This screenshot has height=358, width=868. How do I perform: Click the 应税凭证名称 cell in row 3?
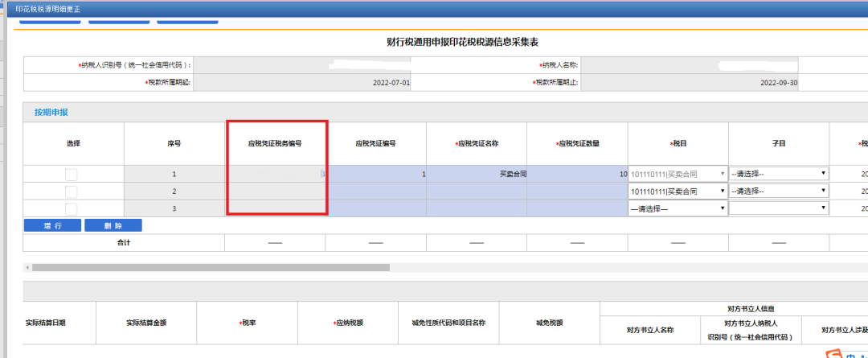tap(477, 208)
